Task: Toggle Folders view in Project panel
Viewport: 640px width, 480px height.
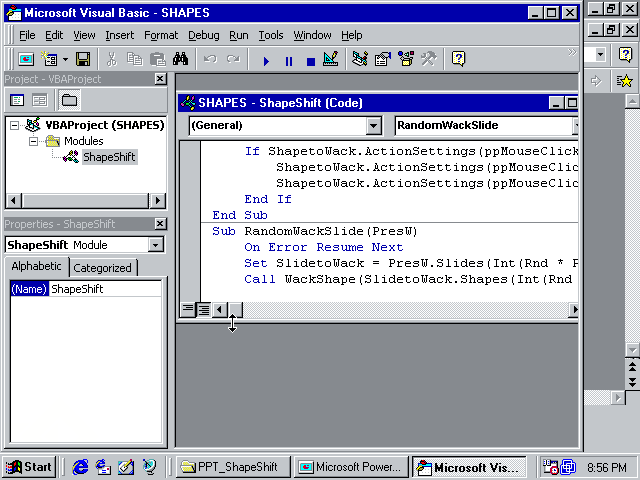Action: 69,100
